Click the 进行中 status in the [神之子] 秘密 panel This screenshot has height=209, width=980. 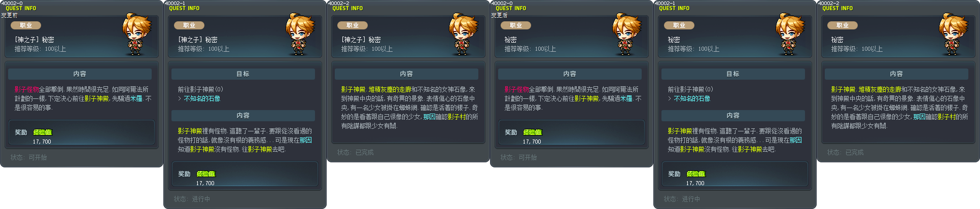point(201,199)
